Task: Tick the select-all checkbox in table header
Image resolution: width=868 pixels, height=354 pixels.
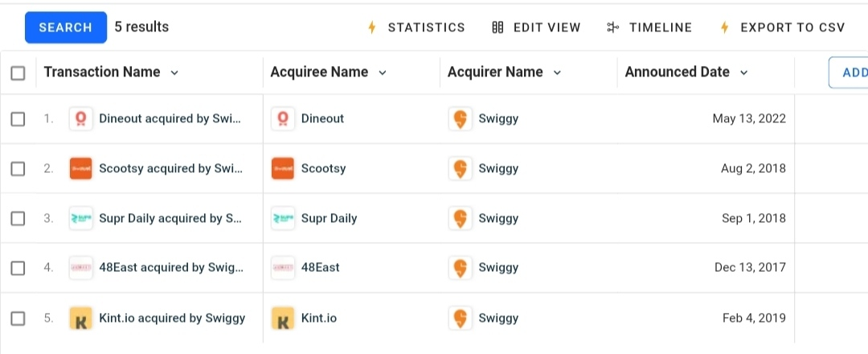Action: pos(18,73)
